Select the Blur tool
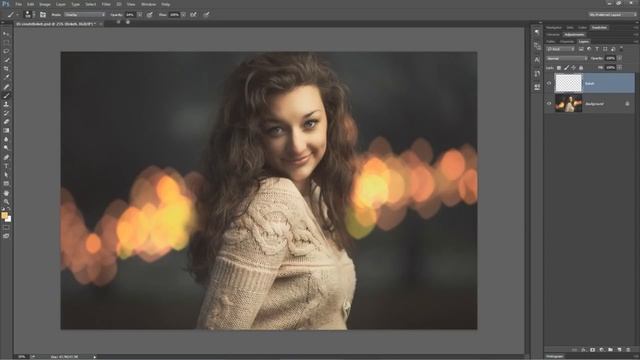The height and width of the screenshot is (360, 640). pos(6,140)
